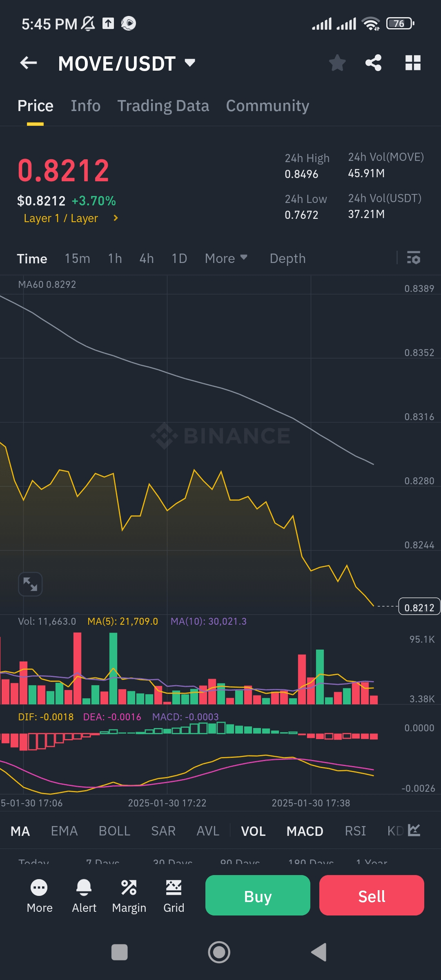441x980 pixels.
Task: Open the MOVE/USDT pair dropdown
Action: point(190,63)
